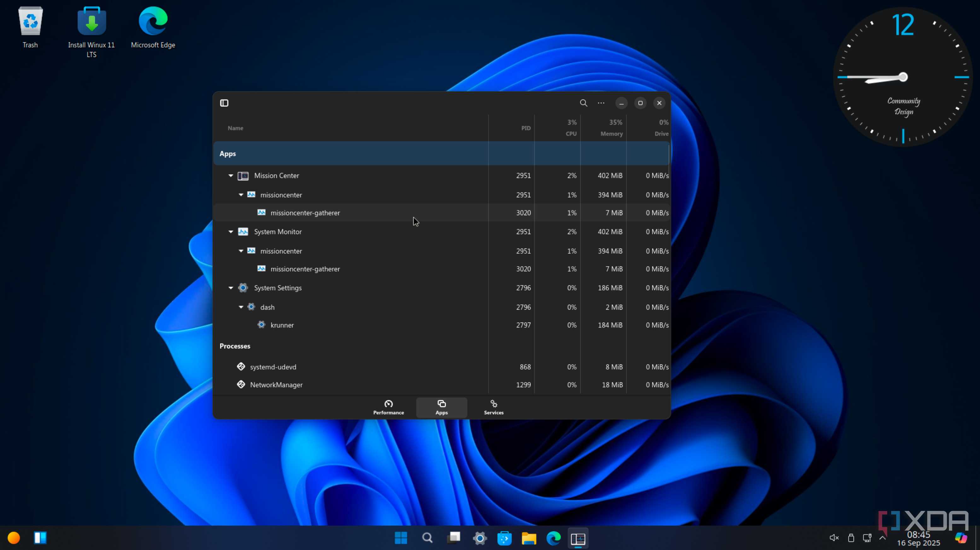Switch to the Services tab
This screenshot has width=980, height=550.
coord(493,408)
